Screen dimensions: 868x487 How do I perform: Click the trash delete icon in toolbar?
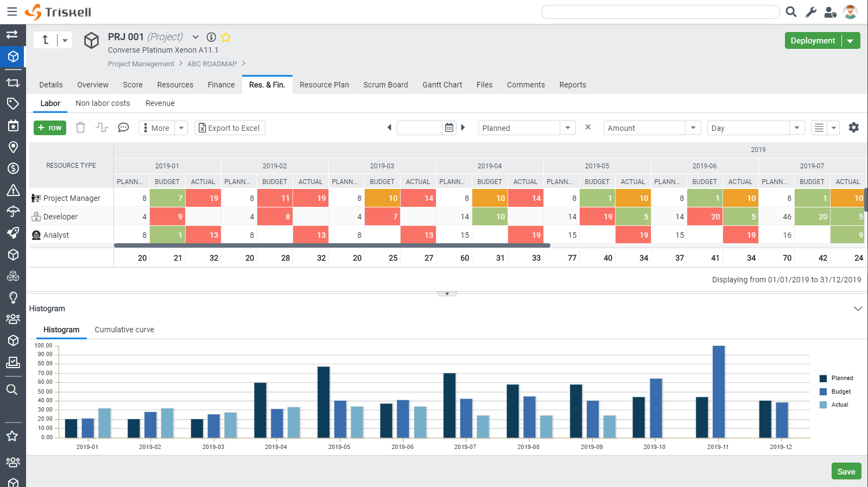pyautogui.click(x=80, y=128)
